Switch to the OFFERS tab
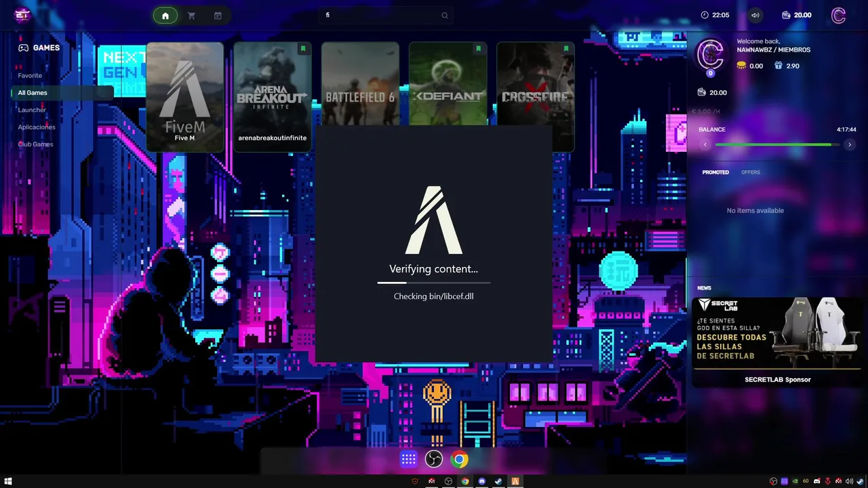The height and width of the screenshot is (488, 868). point(751,172)
